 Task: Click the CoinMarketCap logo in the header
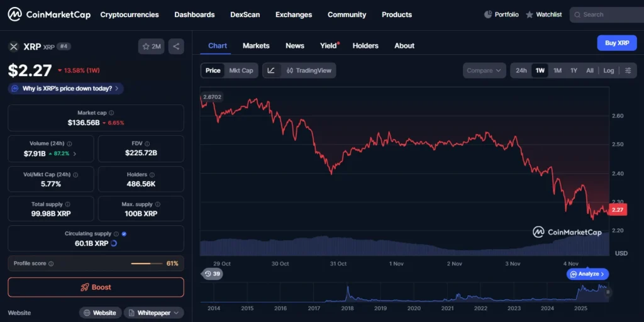48,14
